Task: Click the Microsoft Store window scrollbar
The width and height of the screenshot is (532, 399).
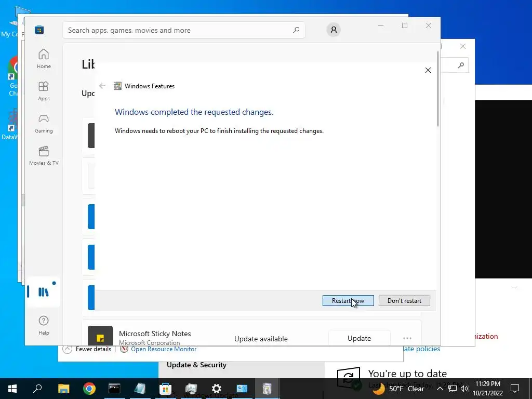Action: (x=438, y=89)
